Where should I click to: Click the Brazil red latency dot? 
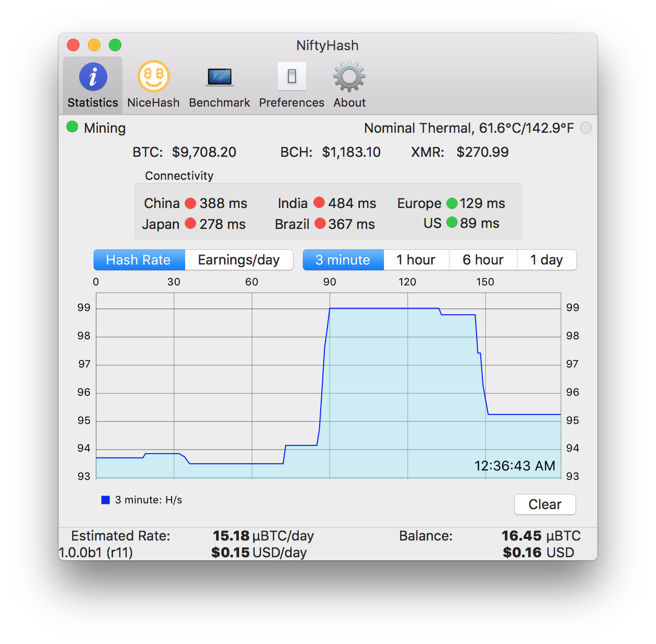(x=320, y=224)
